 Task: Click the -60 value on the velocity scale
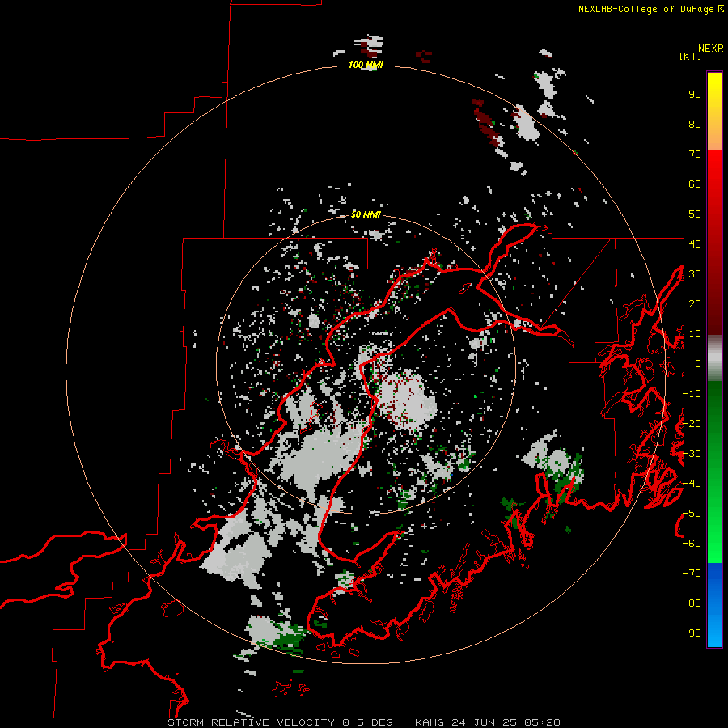692,544
